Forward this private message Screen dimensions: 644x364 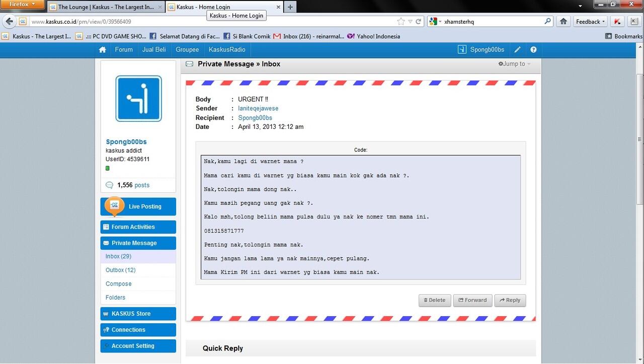point(473,301)
